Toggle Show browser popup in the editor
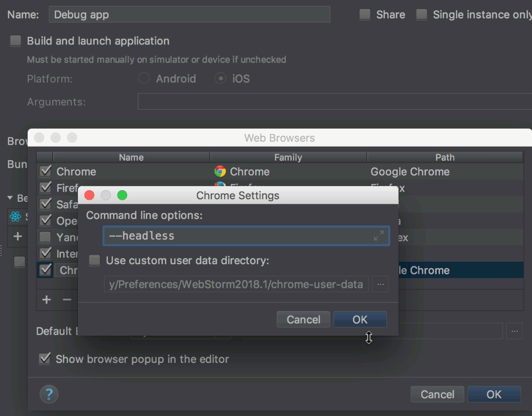This screenshot has width=532, height=416. tap(44, 358)
